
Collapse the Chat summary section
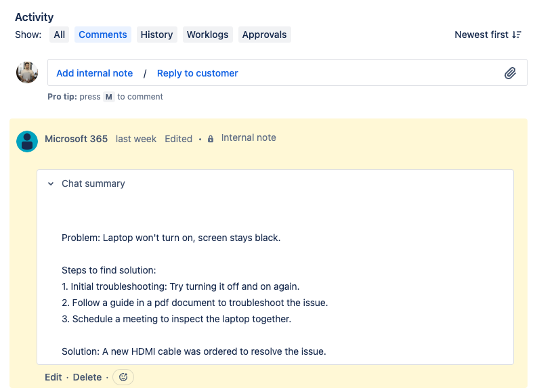point(51,183)
